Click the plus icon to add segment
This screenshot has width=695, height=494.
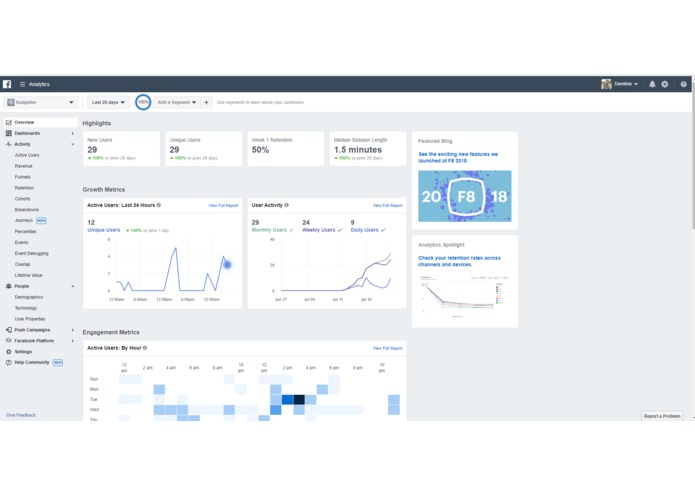(206, 102)
